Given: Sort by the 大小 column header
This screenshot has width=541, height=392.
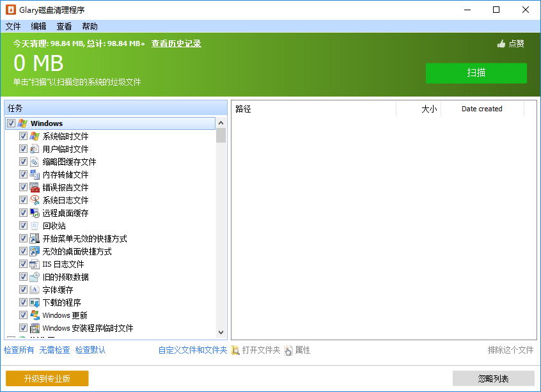Looking at the screenshot, I should (x=418, y=109).
